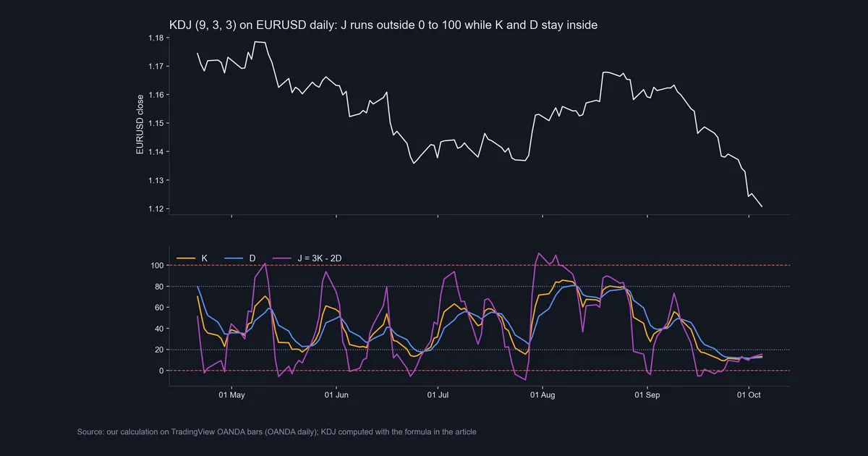Click the 1.12 price axis tick label
The height and width of the screenshot is (456, 868).
pos(156,209)
